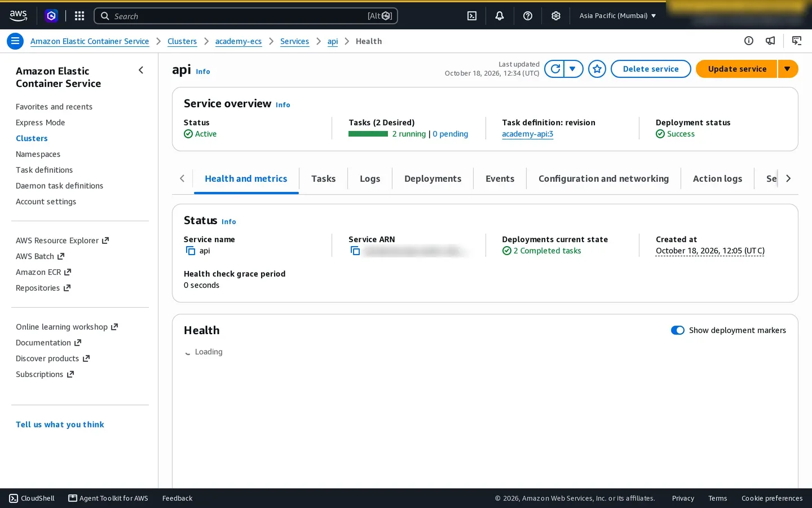Collapse the ECS navigation sidebar
812x508 pixels.
[141, 70]
